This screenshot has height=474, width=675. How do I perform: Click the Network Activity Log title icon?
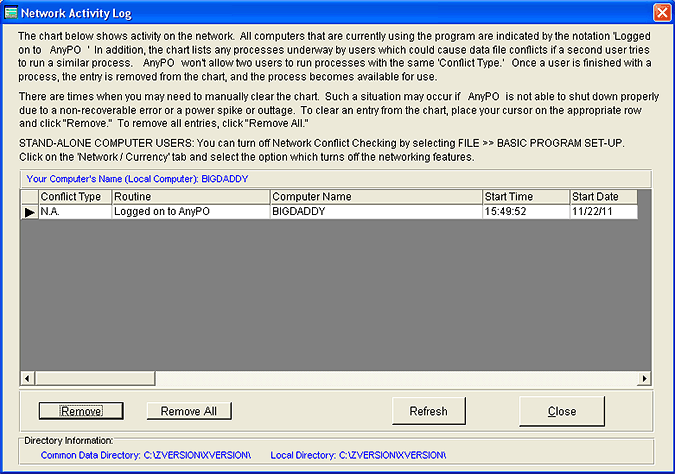[11, 13]
